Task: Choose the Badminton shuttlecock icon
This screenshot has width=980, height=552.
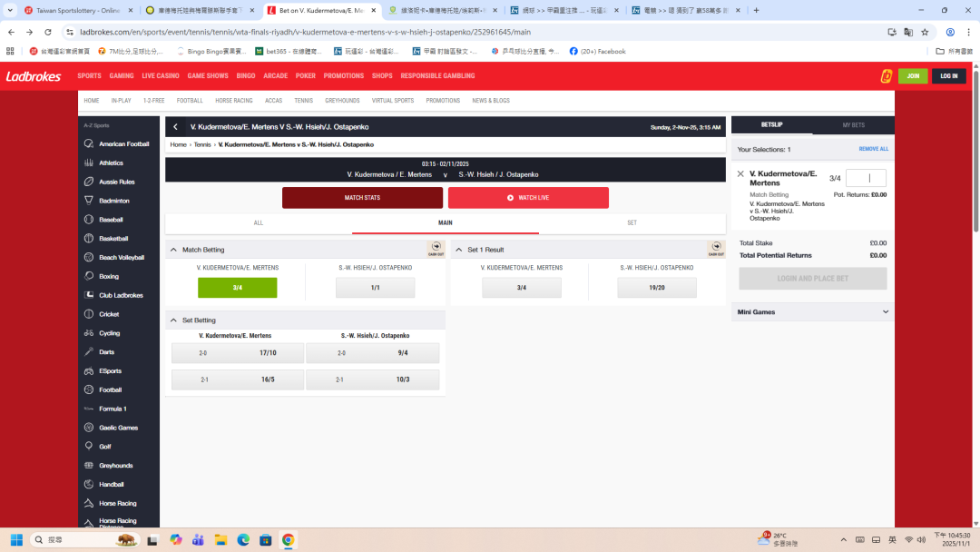Action: [x=89, y=201]
